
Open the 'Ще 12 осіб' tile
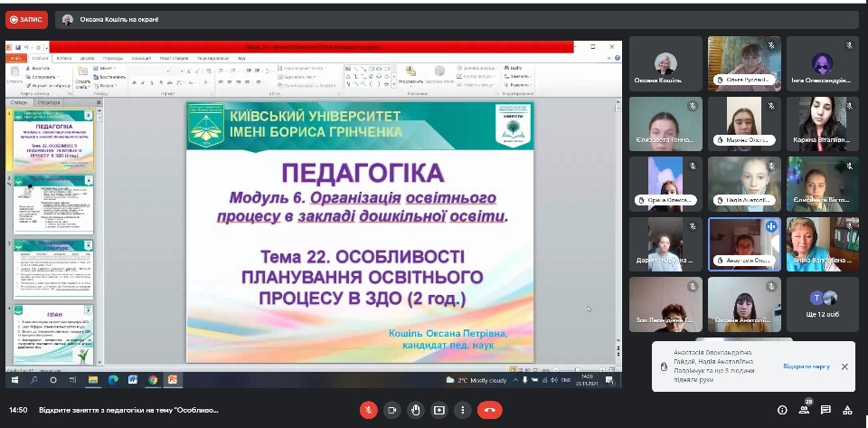coord(823,305)
